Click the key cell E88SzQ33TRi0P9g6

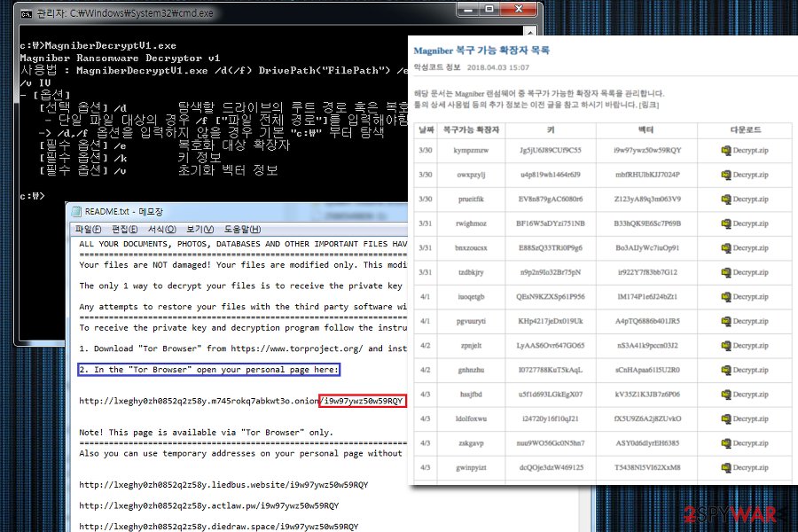click(x=550, y=248)
